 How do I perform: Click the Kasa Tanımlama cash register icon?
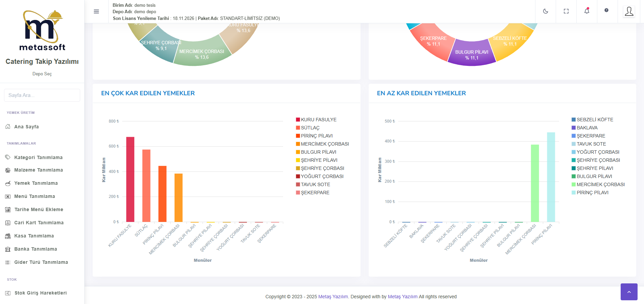point(8,236)
